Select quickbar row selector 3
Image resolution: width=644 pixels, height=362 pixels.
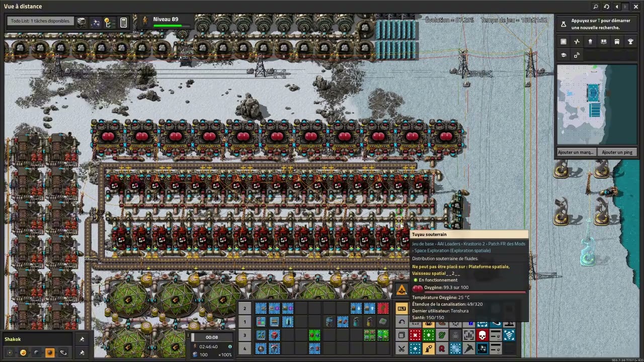245,335
